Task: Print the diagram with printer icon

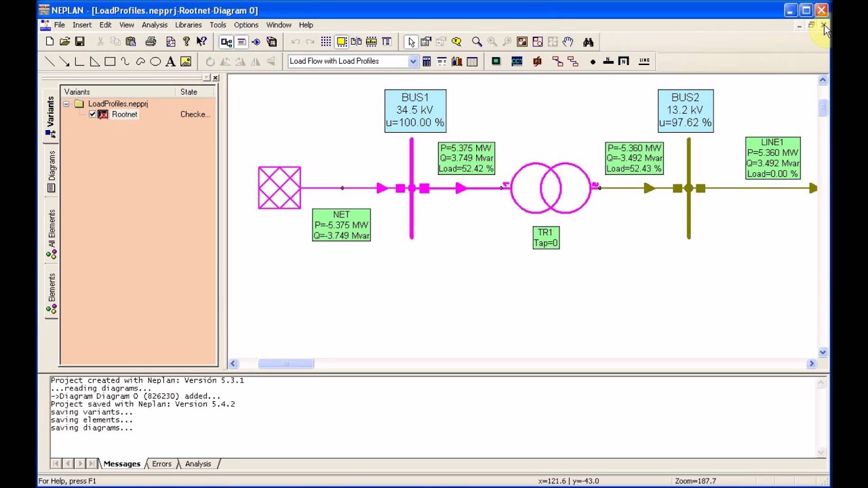Action: pyautogui.click(x=151, y=42)
